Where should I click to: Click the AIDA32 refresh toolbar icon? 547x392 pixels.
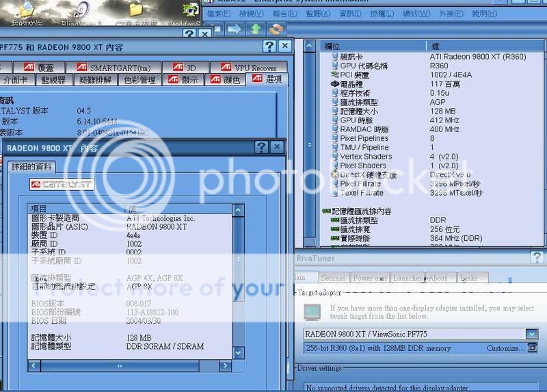point(276,29)
